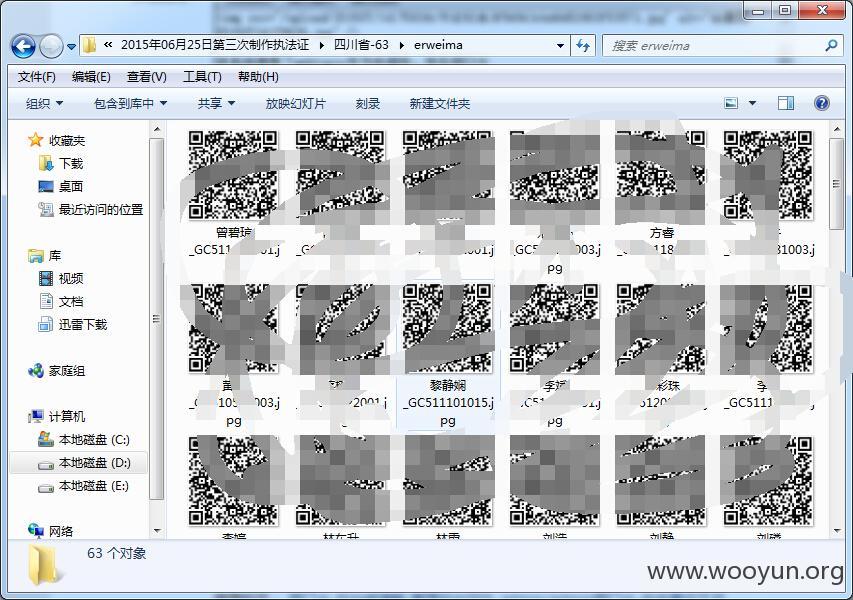The width and height of the screenshot is (853, 600).
Task: Select 收藏夹 in navigation pane
Action: [x=67, y=140]
